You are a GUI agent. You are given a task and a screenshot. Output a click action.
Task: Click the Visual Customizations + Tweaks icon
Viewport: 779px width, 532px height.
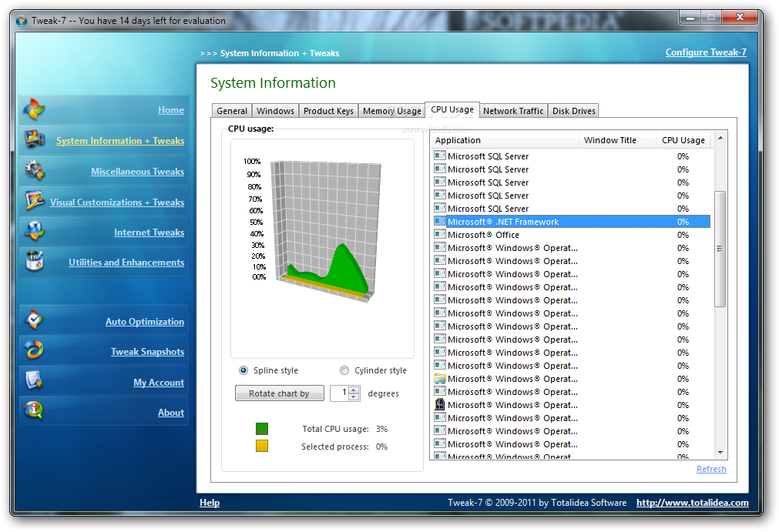coord(34,200)
